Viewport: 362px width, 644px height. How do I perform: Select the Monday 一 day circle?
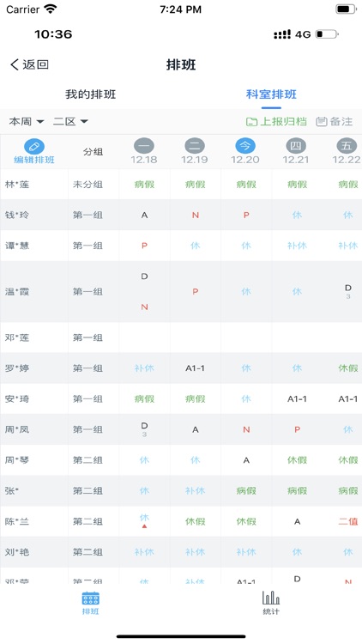[144, 146]
